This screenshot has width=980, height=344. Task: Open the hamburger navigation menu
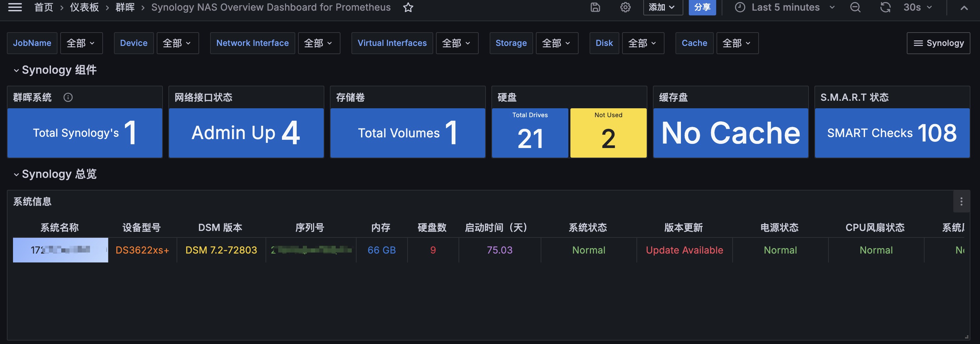[x=15, y=7]
